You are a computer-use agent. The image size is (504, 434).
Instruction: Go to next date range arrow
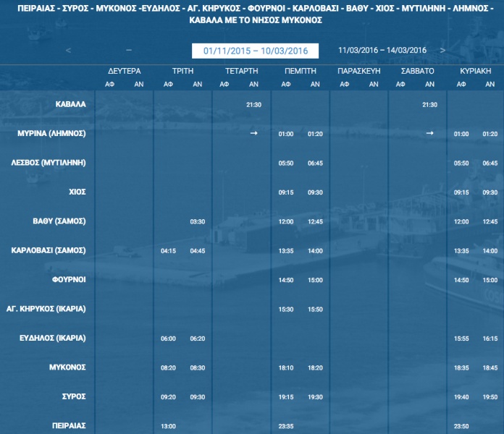[442, 51]
